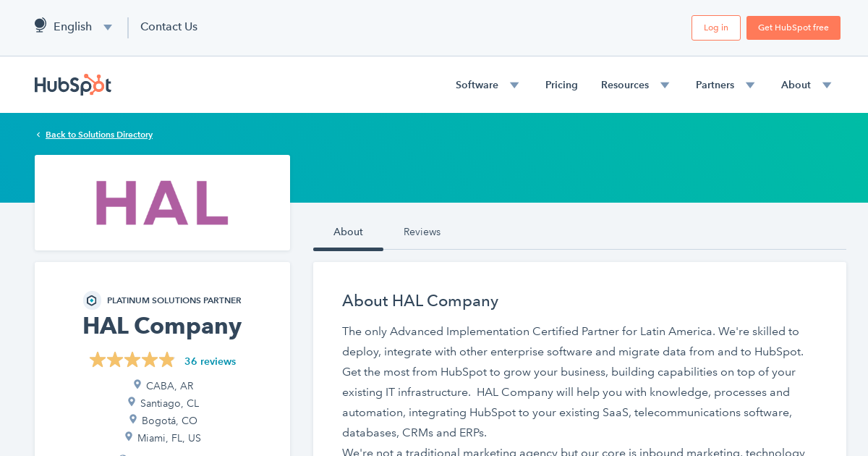Click the globe language icon
Screen dimensions: 868x456
[40, 25]
